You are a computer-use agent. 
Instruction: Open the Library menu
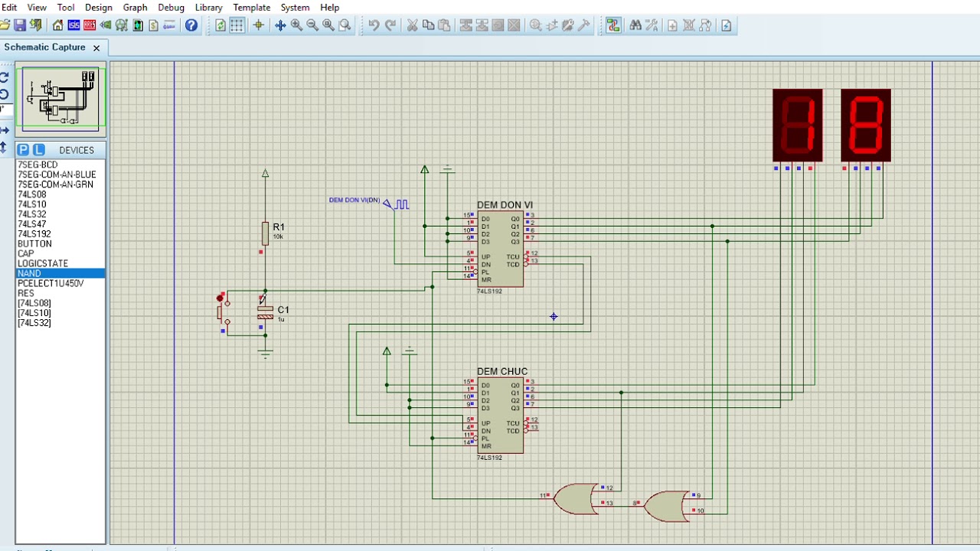click(x=208, y=7)
